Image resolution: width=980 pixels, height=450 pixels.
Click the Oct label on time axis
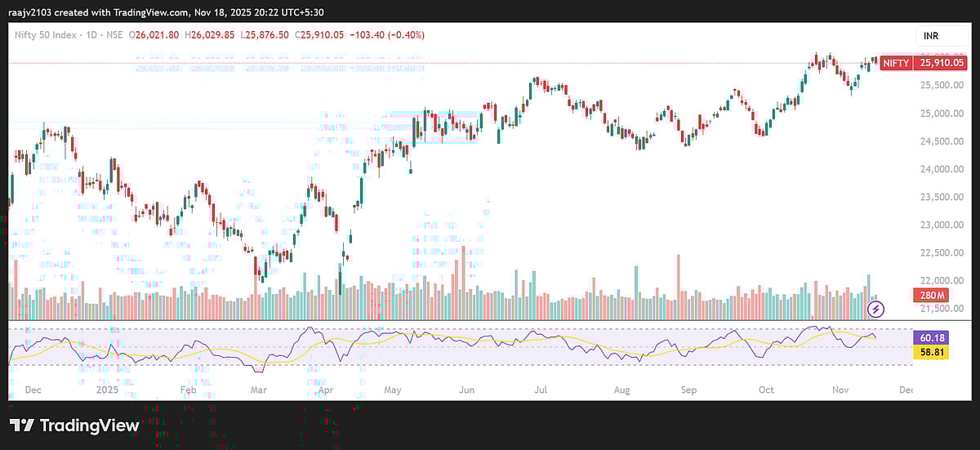[766, 390]
